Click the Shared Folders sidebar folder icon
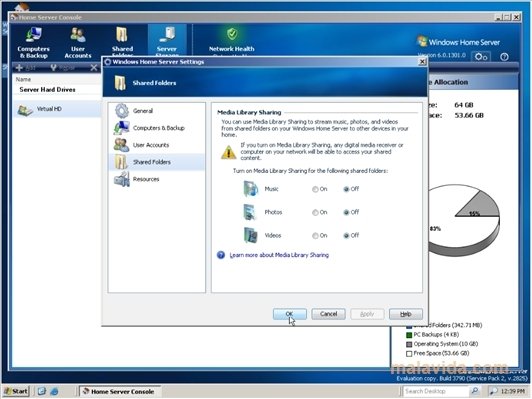The image size is (532, 399). pos(121,162)
